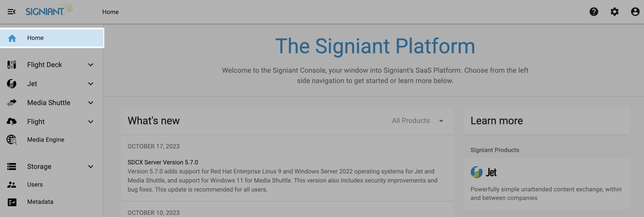The width and height of the screenshot is (644, 217).
Task: Click the Metadata checklist icon
Action: (x=12, y=202)
